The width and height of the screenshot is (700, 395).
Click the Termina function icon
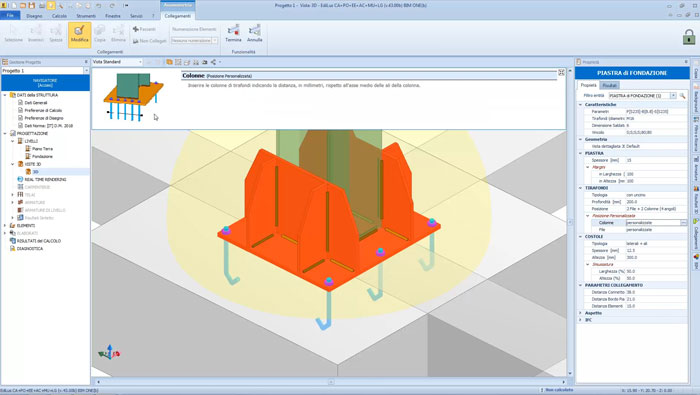coord(233,33)
